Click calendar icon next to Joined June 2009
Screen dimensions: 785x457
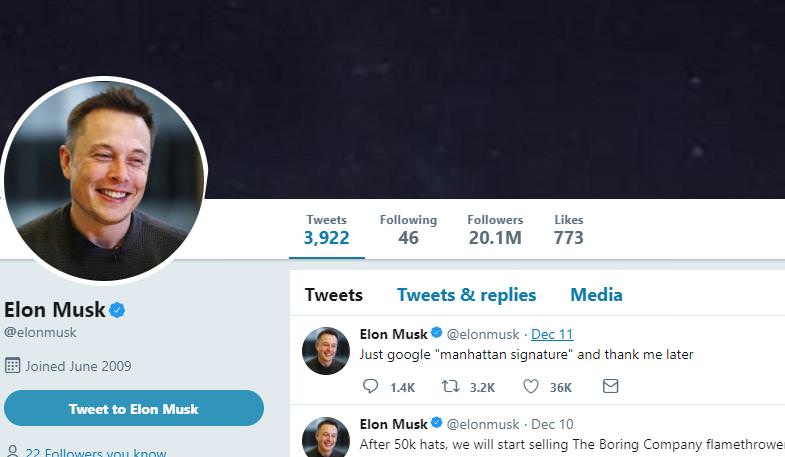tap(13, 365)
